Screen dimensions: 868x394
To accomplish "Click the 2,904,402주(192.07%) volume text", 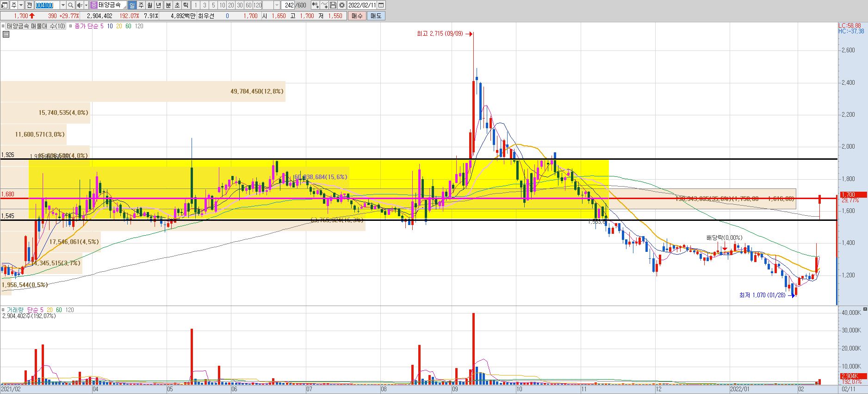I will 29,316.
